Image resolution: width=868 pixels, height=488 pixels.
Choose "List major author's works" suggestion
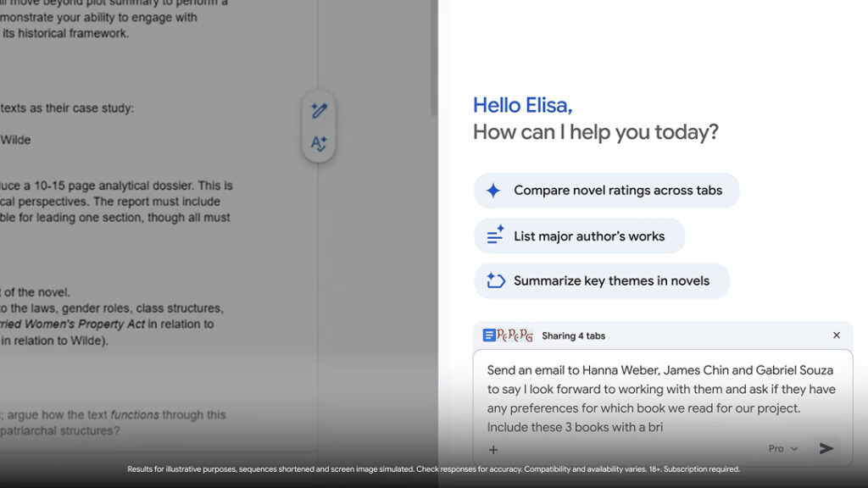click(588, 236)
